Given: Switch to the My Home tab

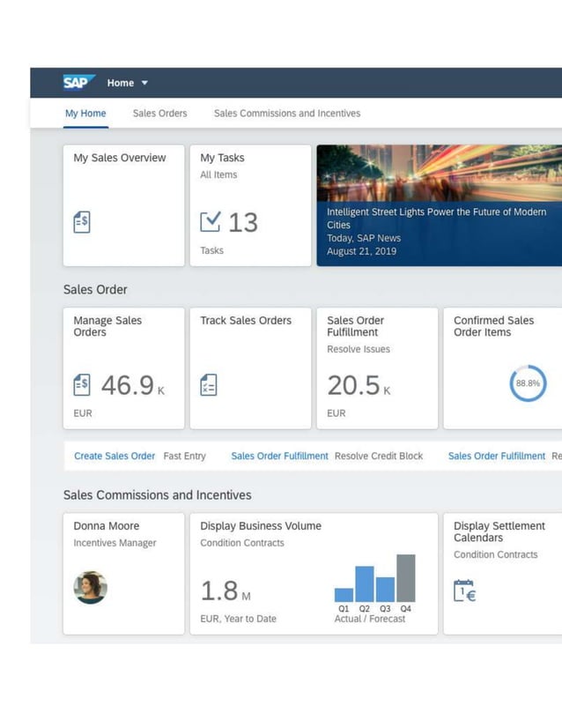Looking at the screenshot, I should [x=85, y=114].
